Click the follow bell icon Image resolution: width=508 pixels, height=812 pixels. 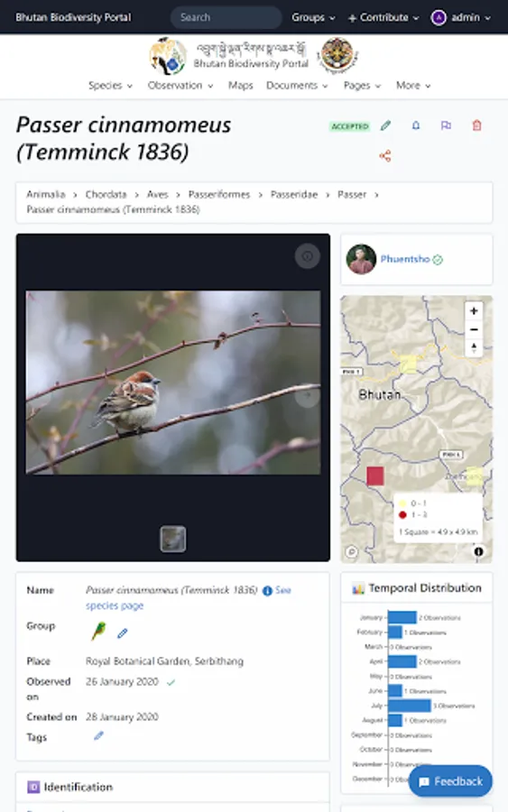[415, 125]
